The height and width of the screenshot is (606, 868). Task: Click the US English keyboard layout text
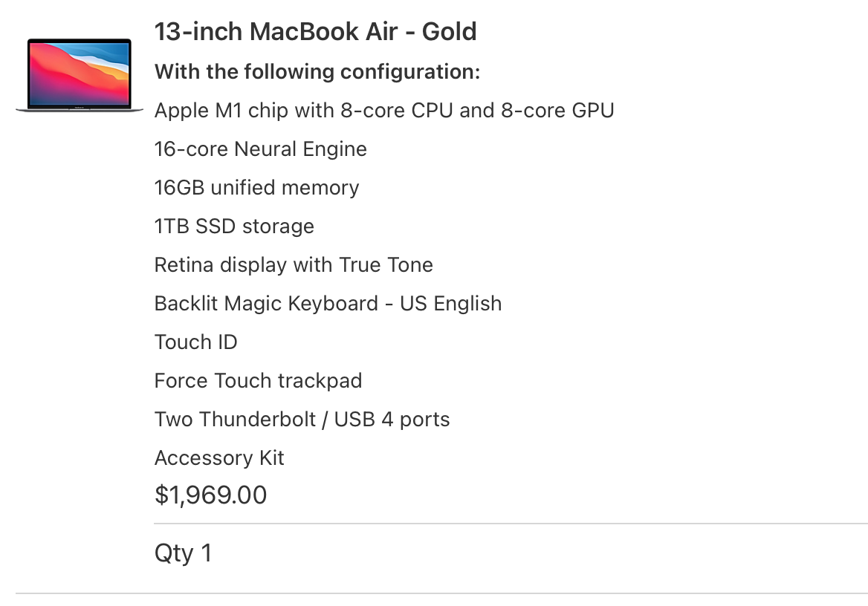[450, 304]
